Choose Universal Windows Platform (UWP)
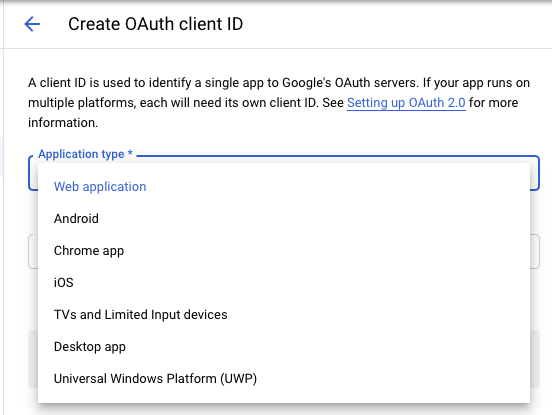Image resolution: width=552 pixels, height=415 pixels. coord(284,379)
